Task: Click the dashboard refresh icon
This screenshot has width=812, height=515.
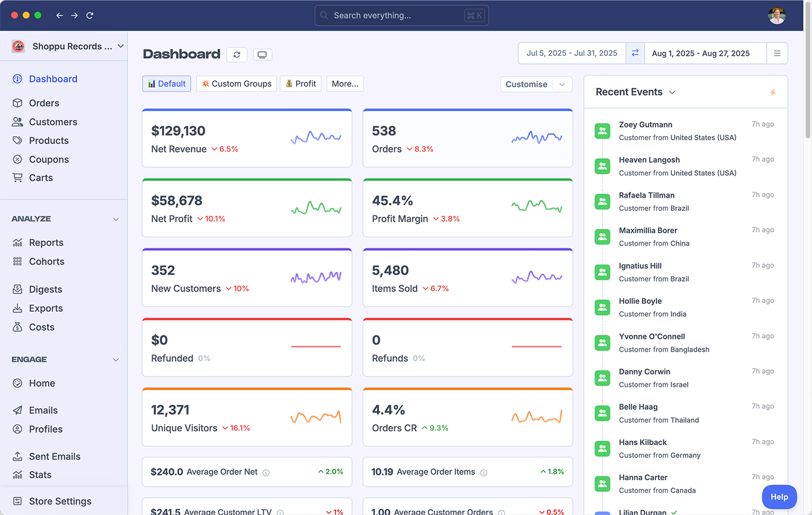Action: pos(237,55)
